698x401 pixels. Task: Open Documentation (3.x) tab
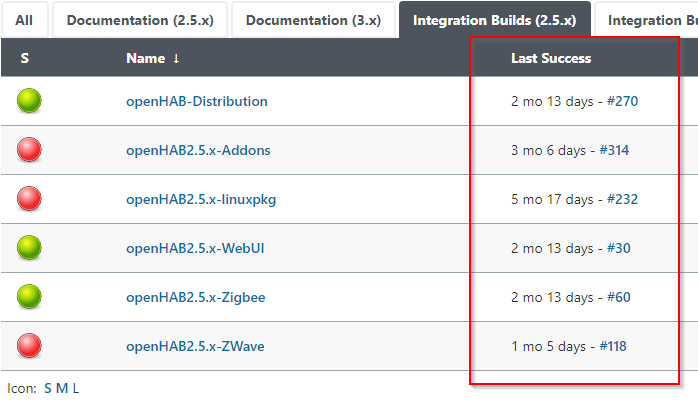click(x=313, y=20)
